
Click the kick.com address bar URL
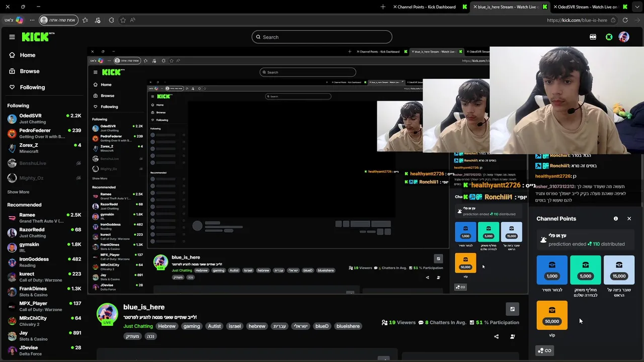(x=577, y=20)
